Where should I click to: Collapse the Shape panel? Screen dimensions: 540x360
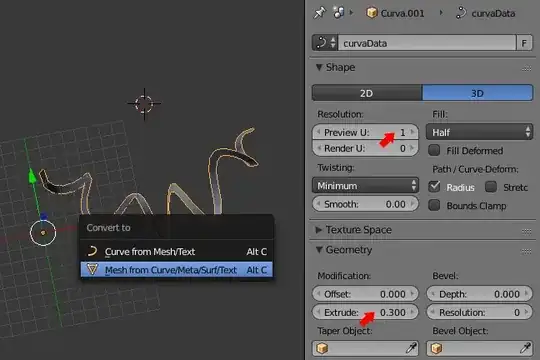click(319, 67)
